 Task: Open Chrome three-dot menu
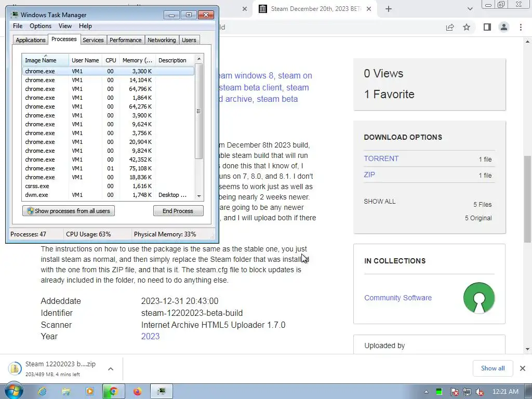point(521,27)
